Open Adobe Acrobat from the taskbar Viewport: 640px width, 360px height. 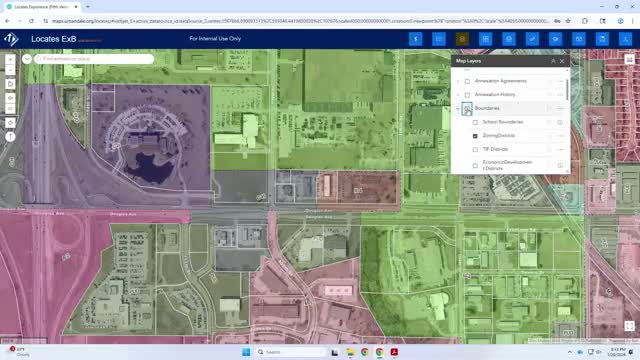click(394, 352)
